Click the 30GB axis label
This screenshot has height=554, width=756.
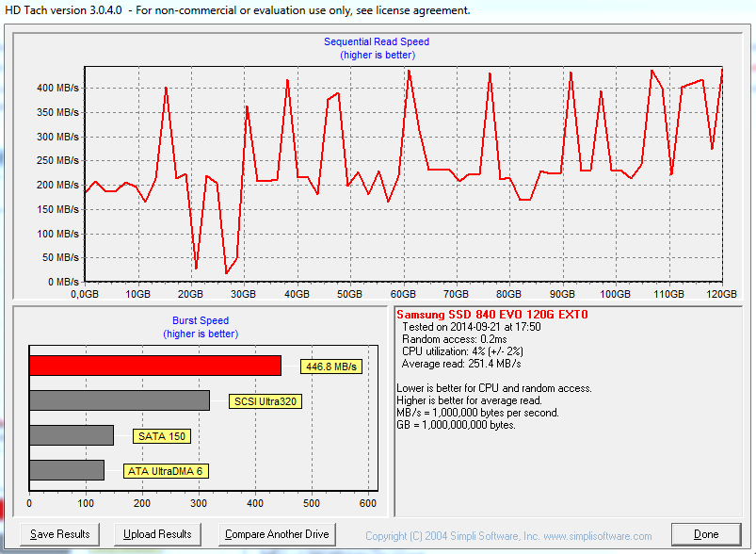(244, 294)
